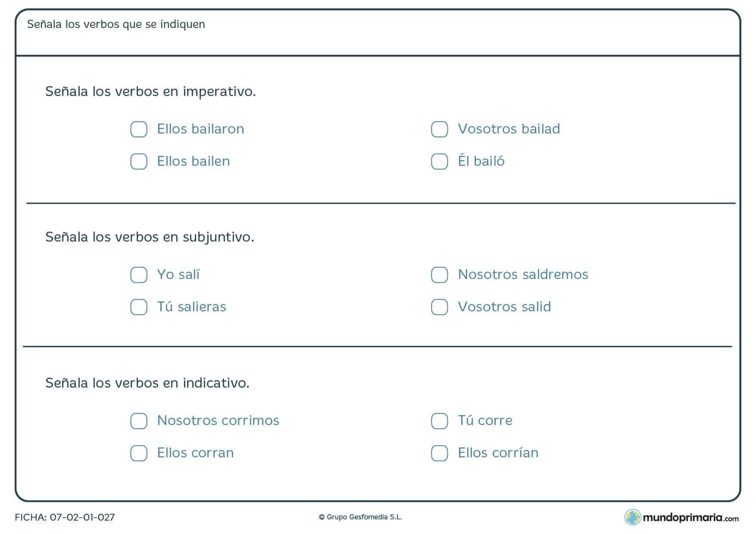Tick the 'Vosotros bailad' box

pos(440,129)
